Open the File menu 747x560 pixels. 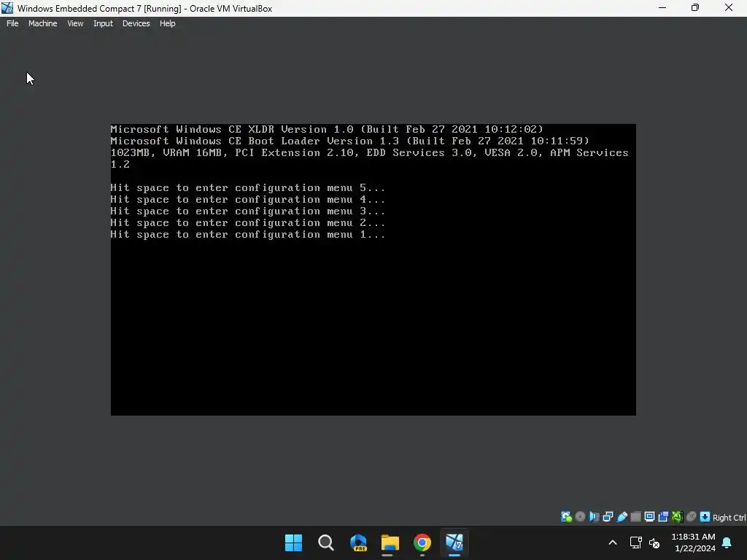[x=12, y=23]
